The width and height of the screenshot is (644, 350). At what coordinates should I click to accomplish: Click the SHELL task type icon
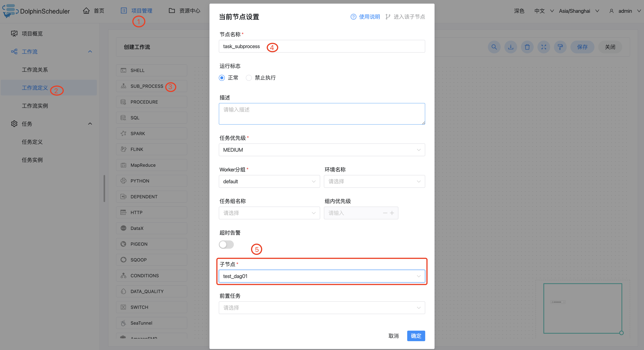point(123,70)
